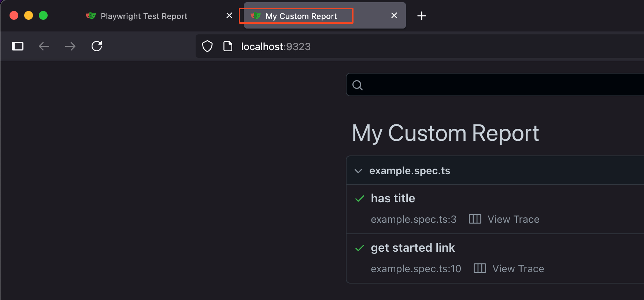Screen dimensions: 644x300
Task: Toggle the browser sidebar
Action: pos(18,46)
